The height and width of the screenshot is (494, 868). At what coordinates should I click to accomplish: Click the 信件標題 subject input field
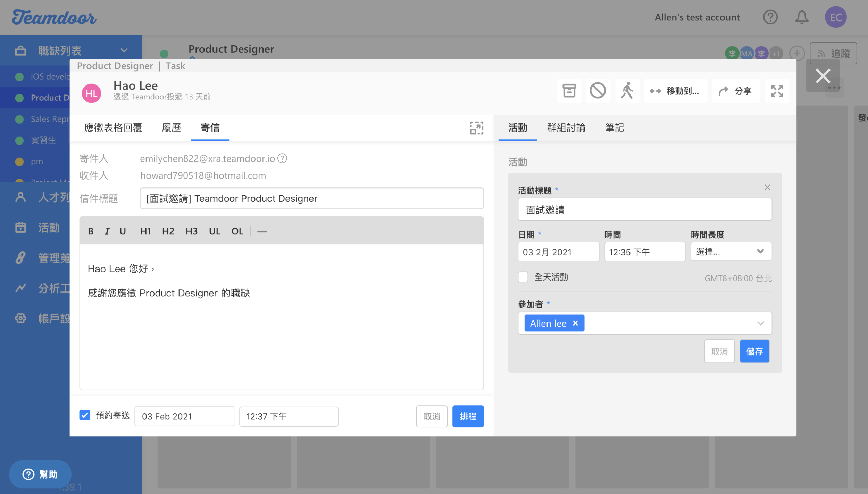[312, 198]
